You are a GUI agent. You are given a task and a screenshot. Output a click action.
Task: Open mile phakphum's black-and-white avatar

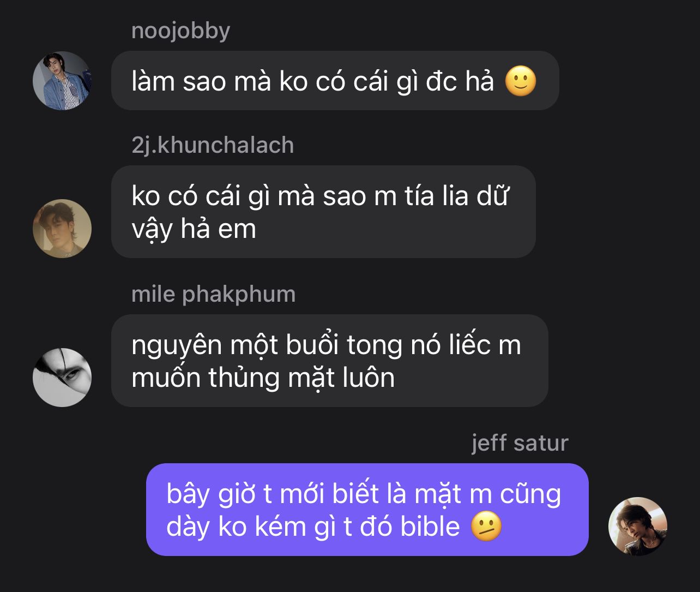[x=62, y=377]
